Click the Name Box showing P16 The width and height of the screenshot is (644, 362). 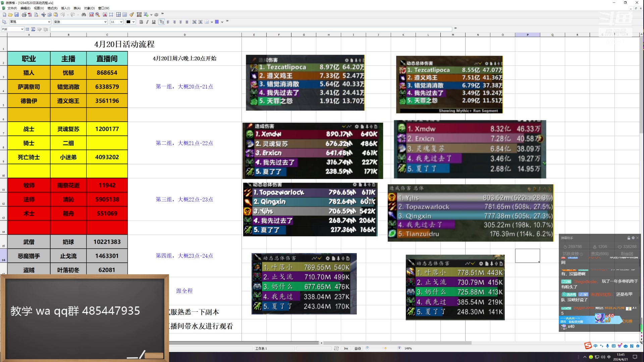(x=10, y=29)
